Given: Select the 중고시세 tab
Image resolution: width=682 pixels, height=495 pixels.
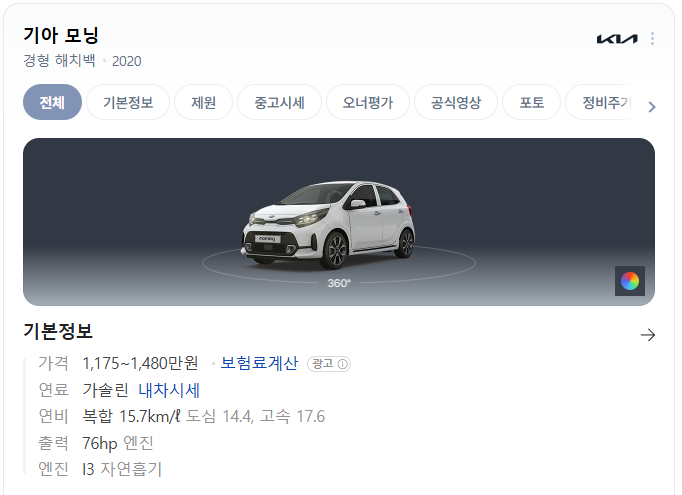Looking at the screenshot, I should coord(279,102).
